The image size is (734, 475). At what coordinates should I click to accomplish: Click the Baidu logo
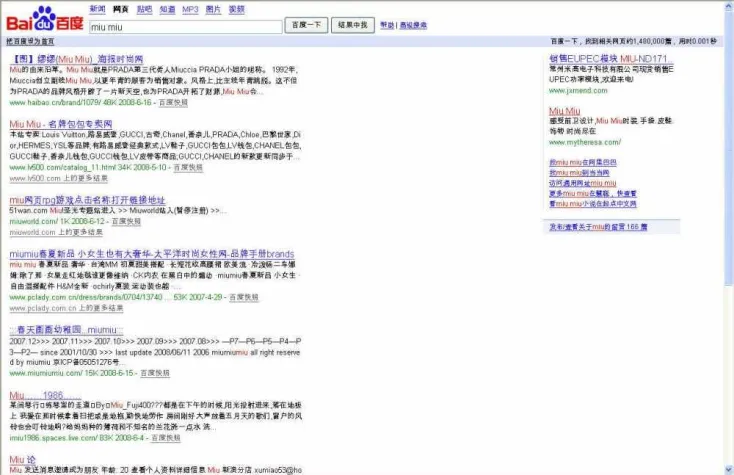[x=45, y=18]
